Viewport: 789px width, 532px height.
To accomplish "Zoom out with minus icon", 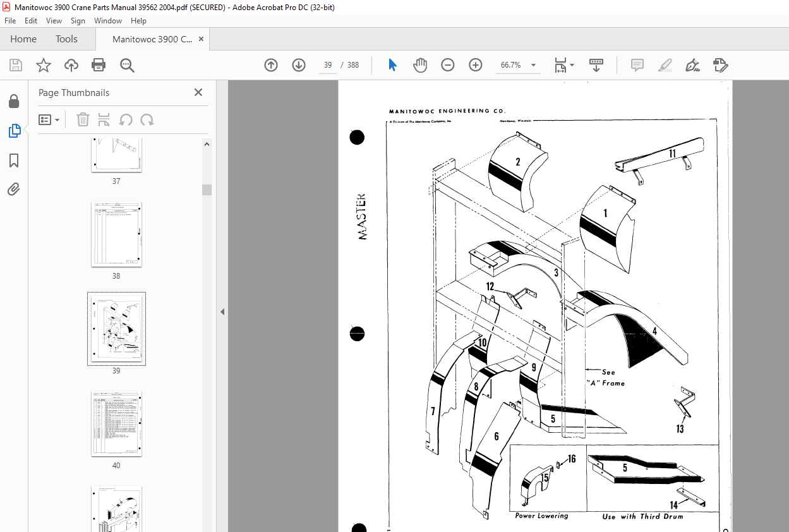I will 448,65.
